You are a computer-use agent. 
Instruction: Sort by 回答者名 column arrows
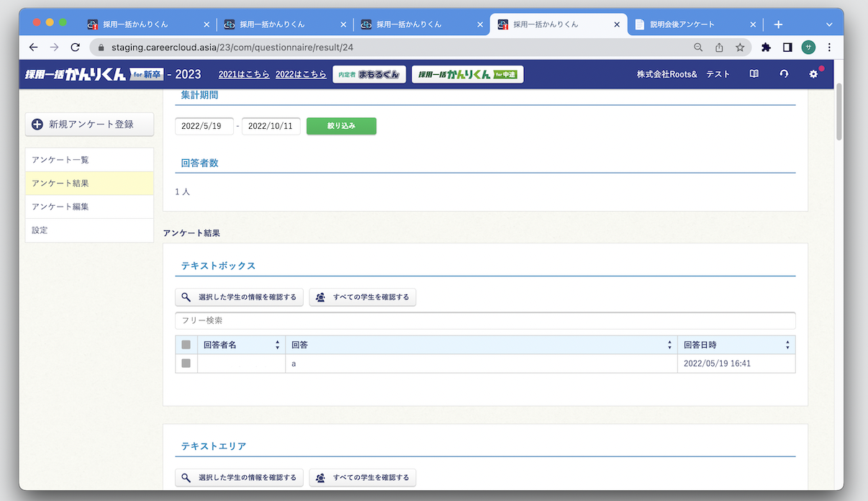pyautogui.click(x=277, y=345)
